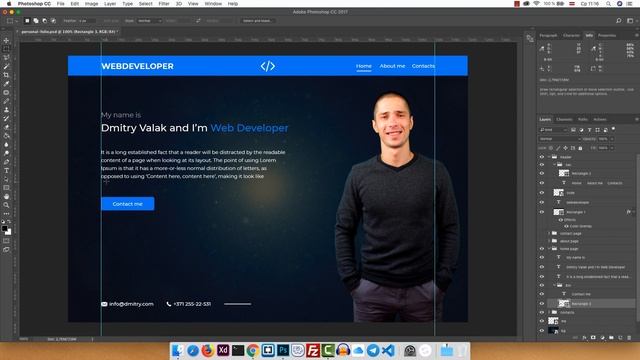
Task: Hide the 'My name is' text layer
Action: pyautogui.click(x=542, y=258)
